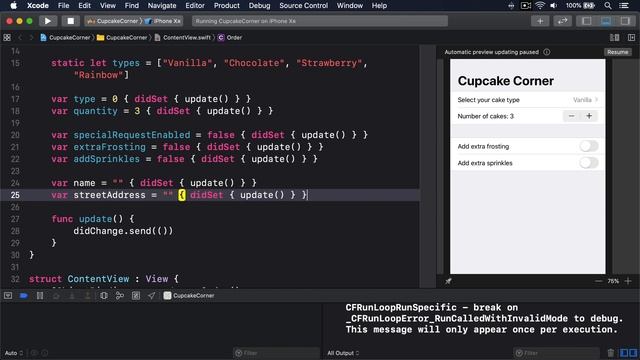Pin the preview with pin icon
The width and height of the screenshot is (640, 360).
pyautogui.click(x=448, y=281)
